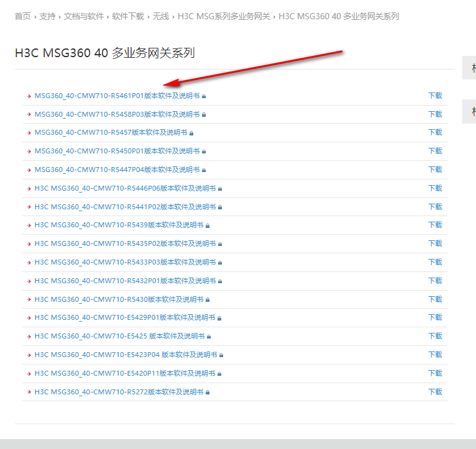Click the red arrow bullet before R5272
476x449 pixels.
[x=29, y=392]
